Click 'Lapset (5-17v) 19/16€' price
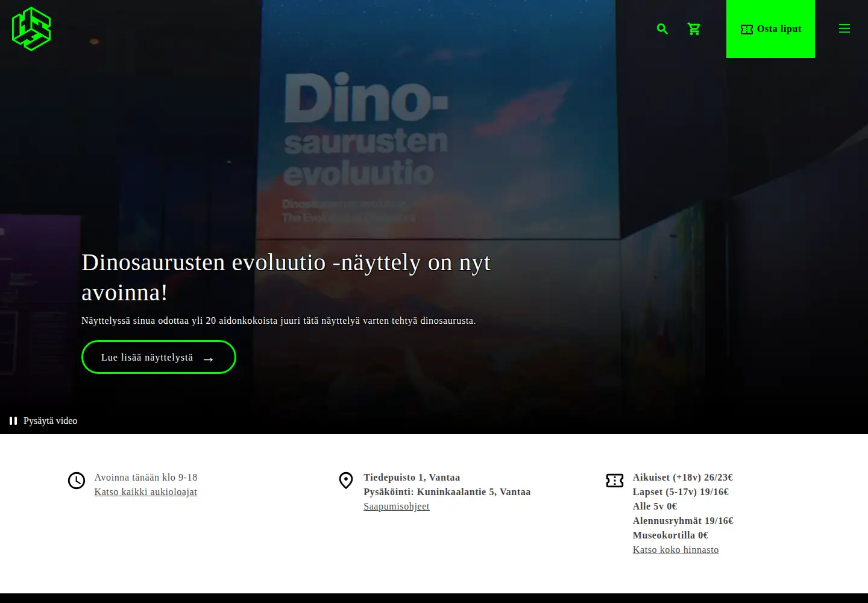 pos(681,492)
